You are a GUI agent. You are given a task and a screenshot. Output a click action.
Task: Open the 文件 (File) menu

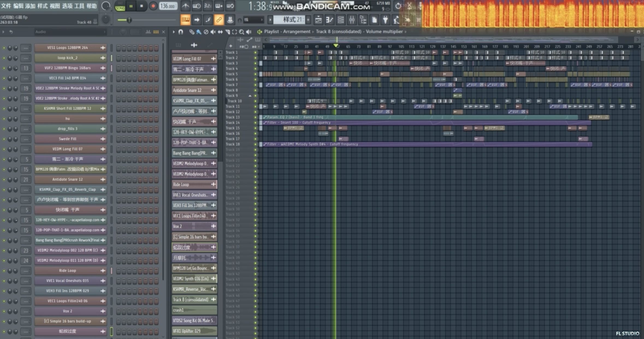click(x=6, y=6)
